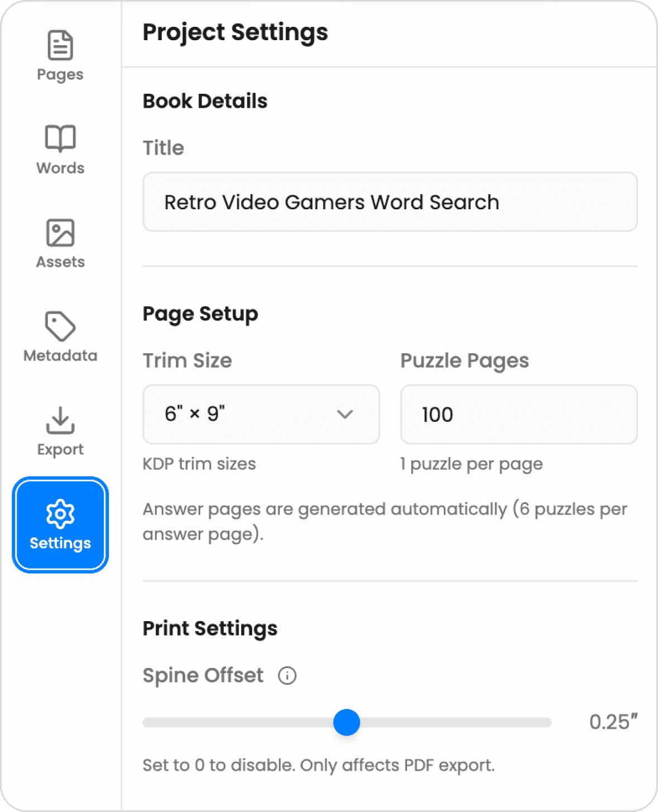
Task: Click the Settings gear icon
Action: pyautogui.click(x=60, y=514)
